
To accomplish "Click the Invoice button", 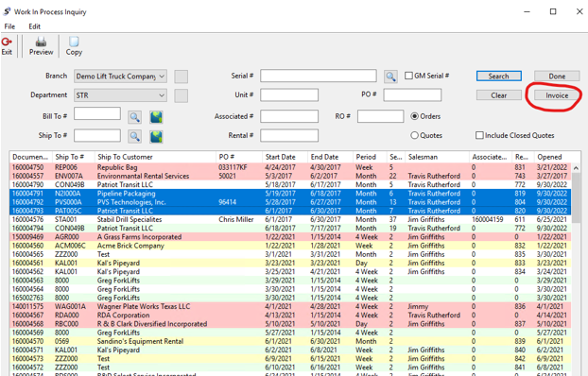I will pyautogui.click(x=557, y=95).
